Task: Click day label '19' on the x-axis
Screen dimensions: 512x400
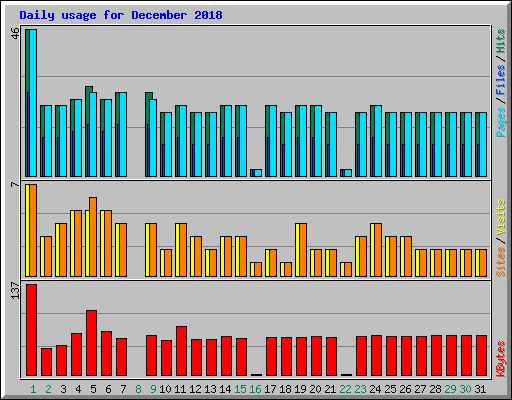Action: (300, 389)
